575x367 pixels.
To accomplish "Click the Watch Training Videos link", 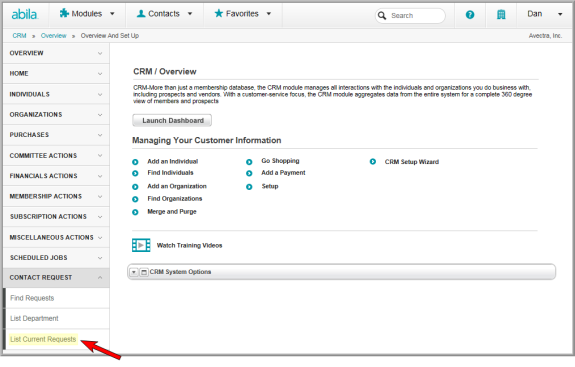I will pos(190,245).
